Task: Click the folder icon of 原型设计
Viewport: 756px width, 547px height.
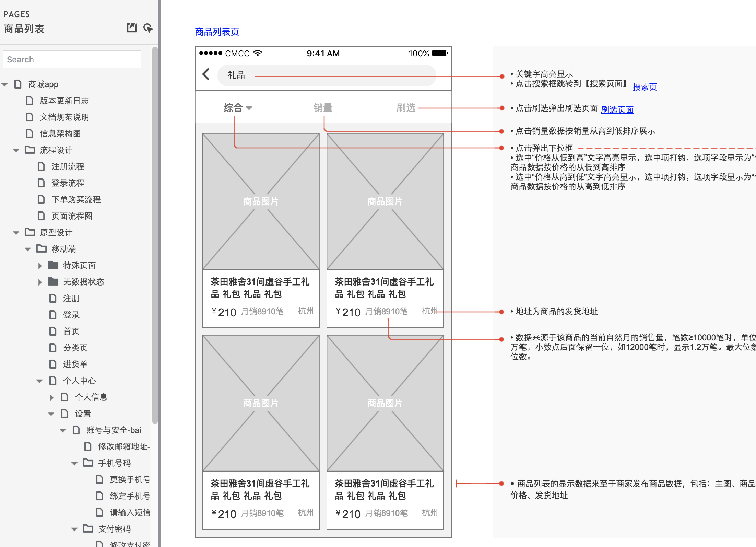Action: [x=30, y=232]
